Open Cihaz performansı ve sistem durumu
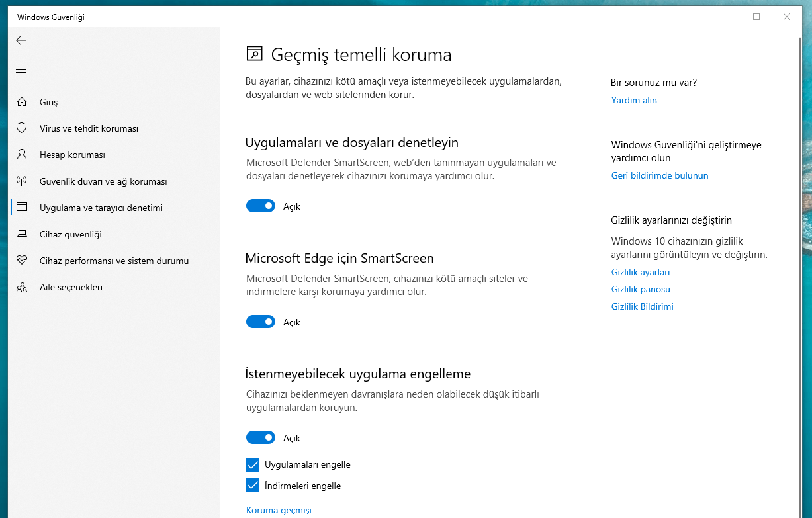 (x=114, y=261)
